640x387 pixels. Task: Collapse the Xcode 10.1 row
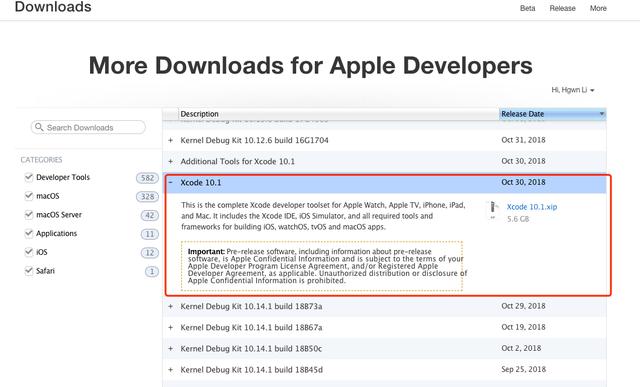point(171,182)
